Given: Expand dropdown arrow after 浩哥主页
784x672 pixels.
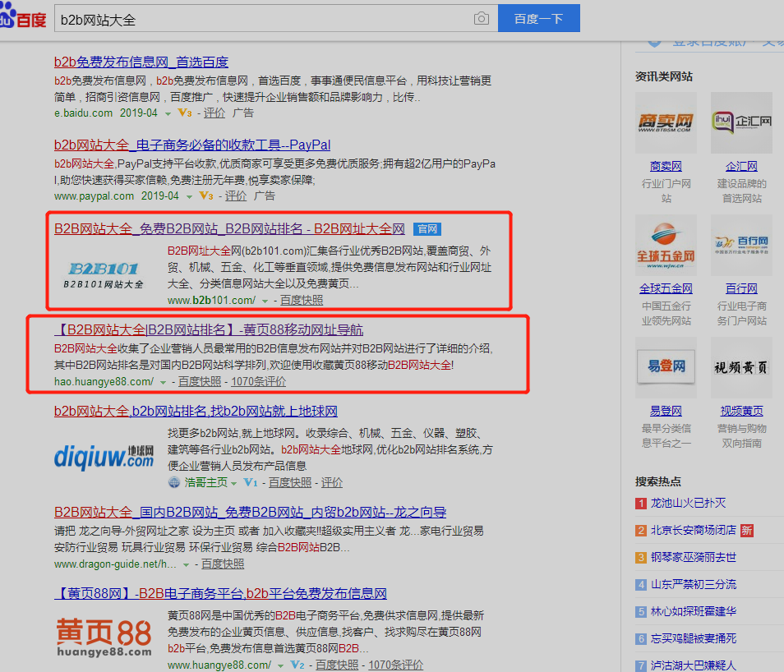Looking at the screenshot, I should (234, 484).
